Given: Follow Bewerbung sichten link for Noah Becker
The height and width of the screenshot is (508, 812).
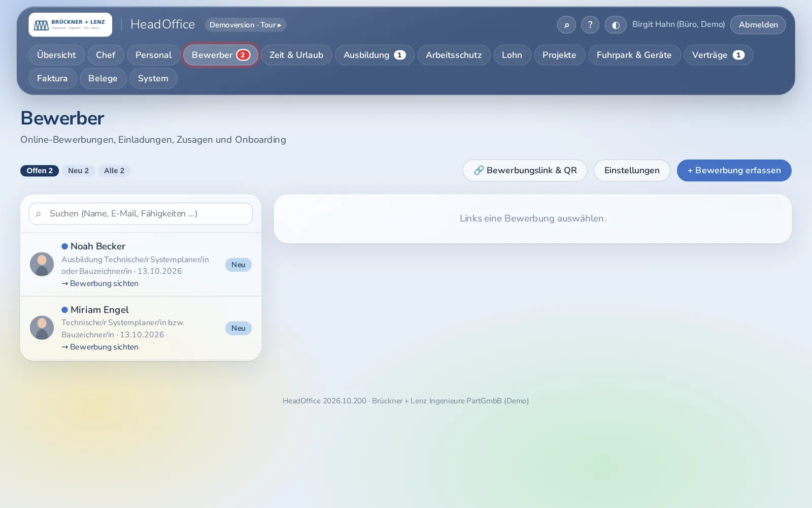Looking at the screenshot, I should click(100, 283).
